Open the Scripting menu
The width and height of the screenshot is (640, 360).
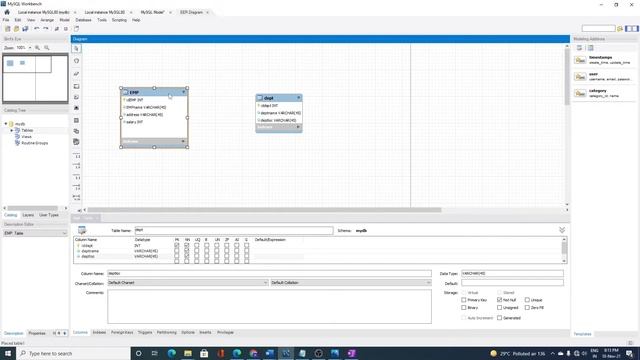(x=119, y=20)
